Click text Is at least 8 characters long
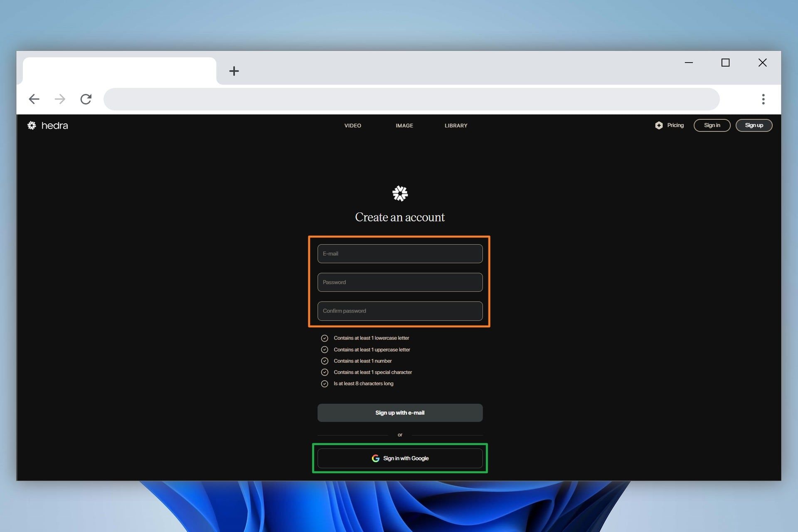 click(363, 383)
